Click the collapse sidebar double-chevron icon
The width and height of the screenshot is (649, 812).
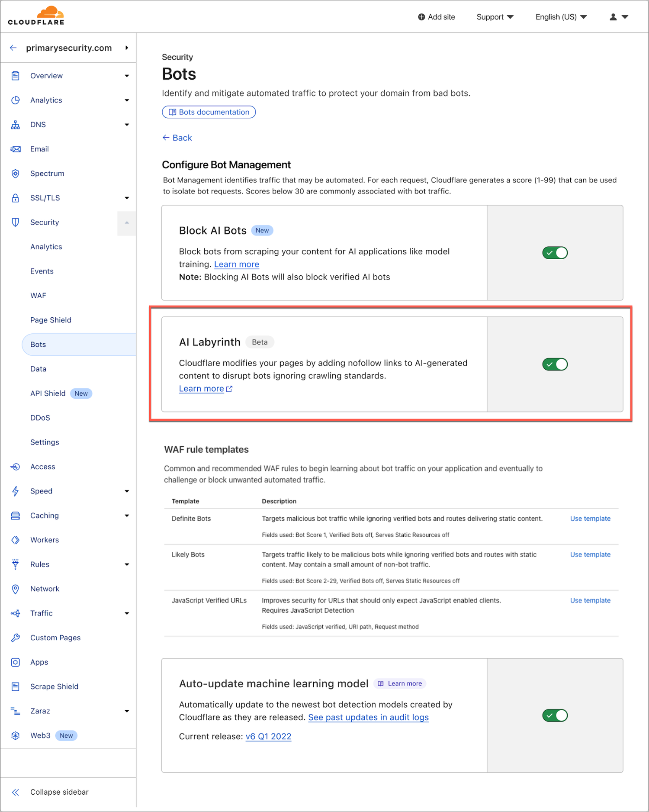(16, 792)
